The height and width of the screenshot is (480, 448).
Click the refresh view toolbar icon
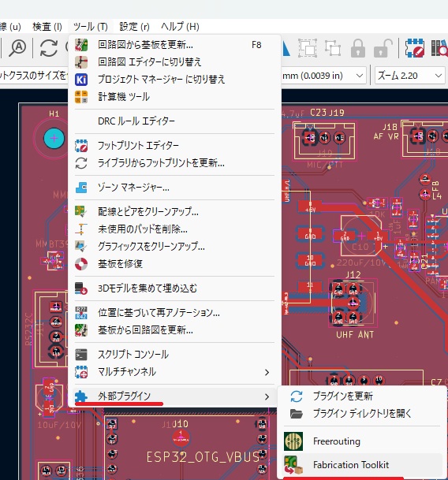point(49,48)
